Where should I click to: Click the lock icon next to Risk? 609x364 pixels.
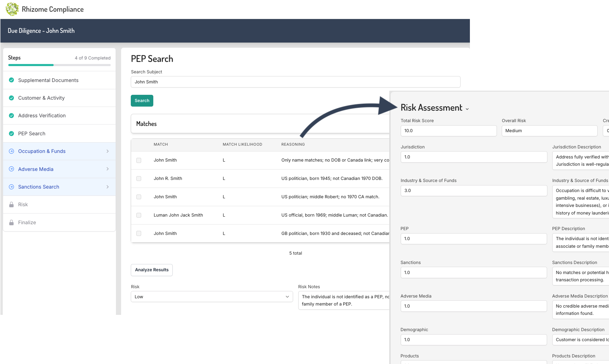[11, 204]
